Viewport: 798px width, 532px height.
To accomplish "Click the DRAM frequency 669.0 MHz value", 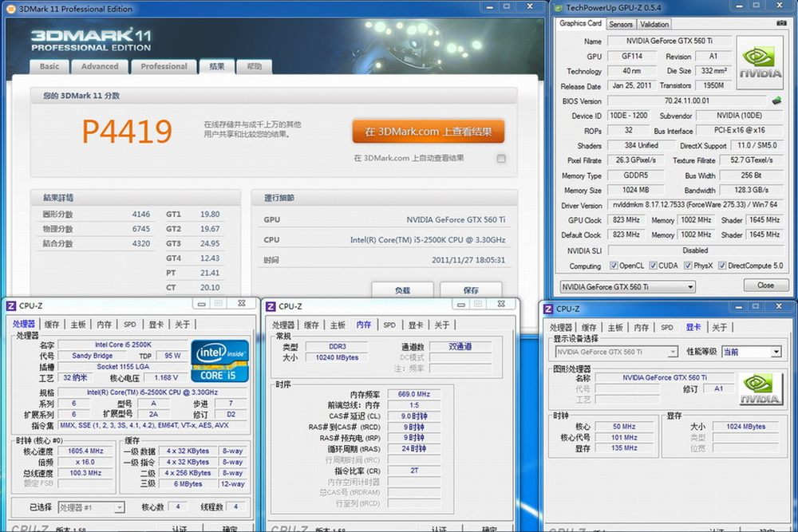I will click(x=413, y=394).
